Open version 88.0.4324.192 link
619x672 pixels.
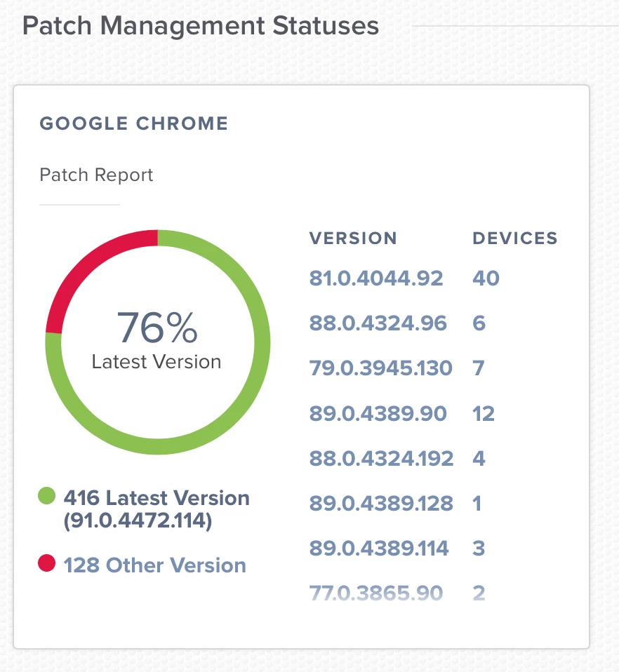click(381, 459)
